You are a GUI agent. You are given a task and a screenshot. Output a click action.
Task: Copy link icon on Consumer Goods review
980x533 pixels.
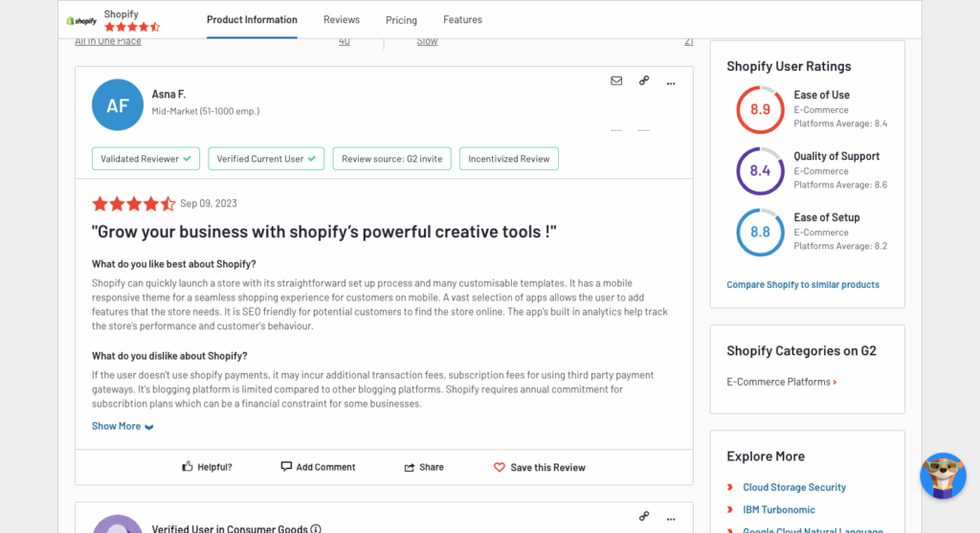click(644, 516)
